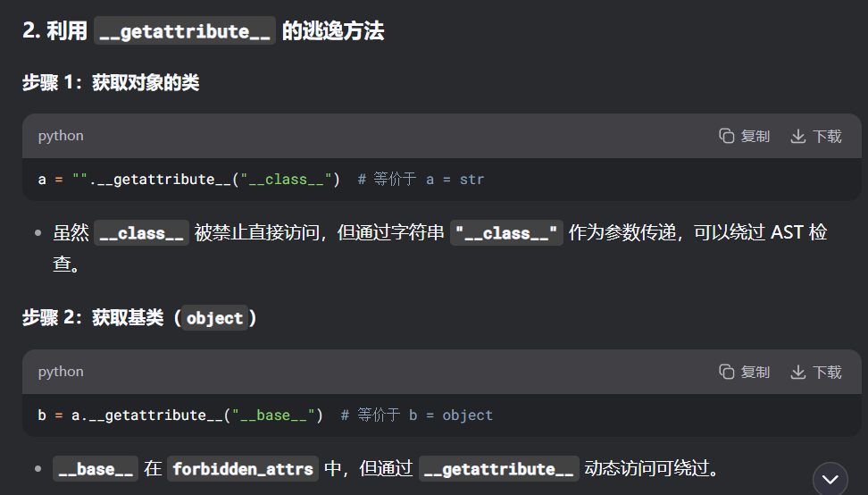This screenshot has width=868, height=495.
Task: Click the __getattribute__ inline code in the last bullet
Action: [498, 469]
